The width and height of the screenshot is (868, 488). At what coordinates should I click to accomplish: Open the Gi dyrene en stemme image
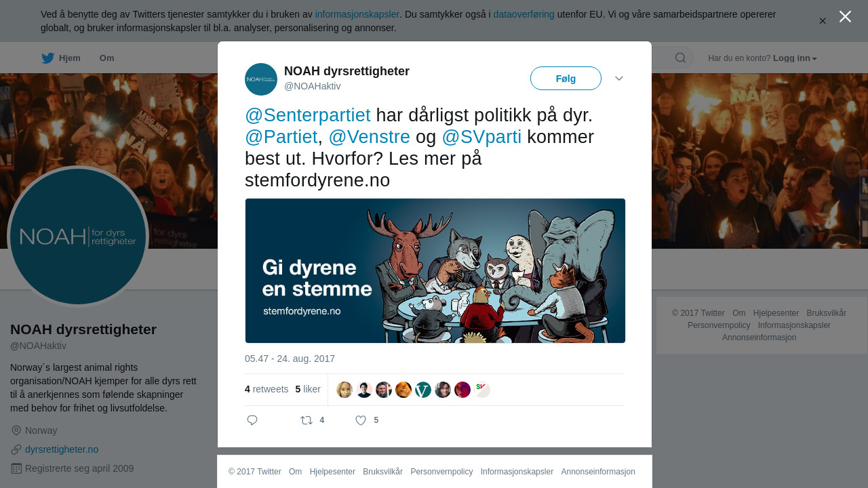tap(435, 271)
